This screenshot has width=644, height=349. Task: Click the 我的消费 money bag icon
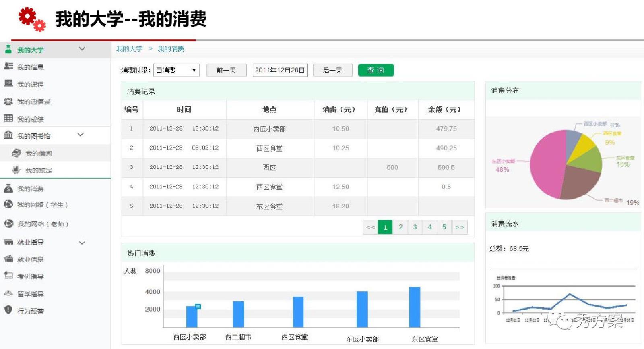tap(8, 188)
